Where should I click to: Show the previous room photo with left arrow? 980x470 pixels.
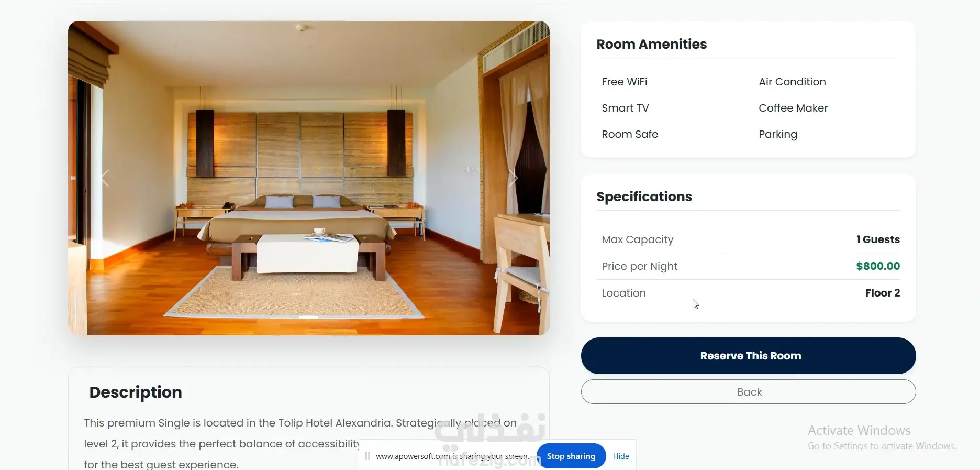click(x=105, y=178)
